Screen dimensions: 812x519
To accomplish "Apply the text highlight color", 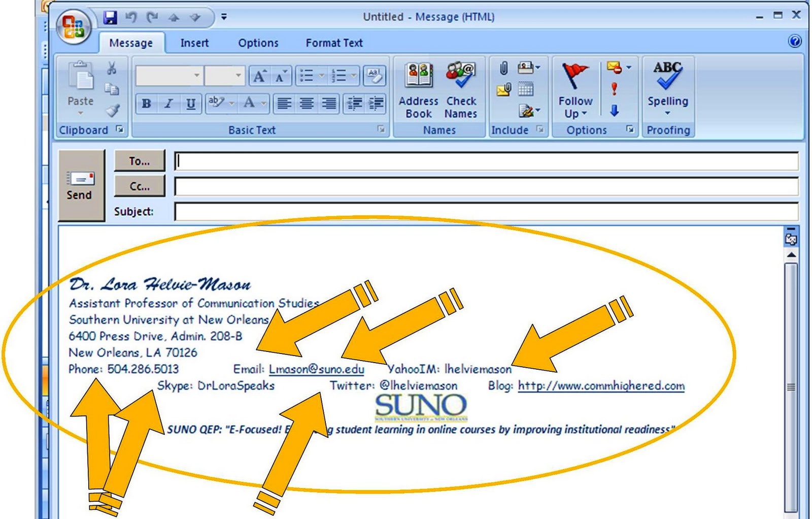I will (216, 103).
